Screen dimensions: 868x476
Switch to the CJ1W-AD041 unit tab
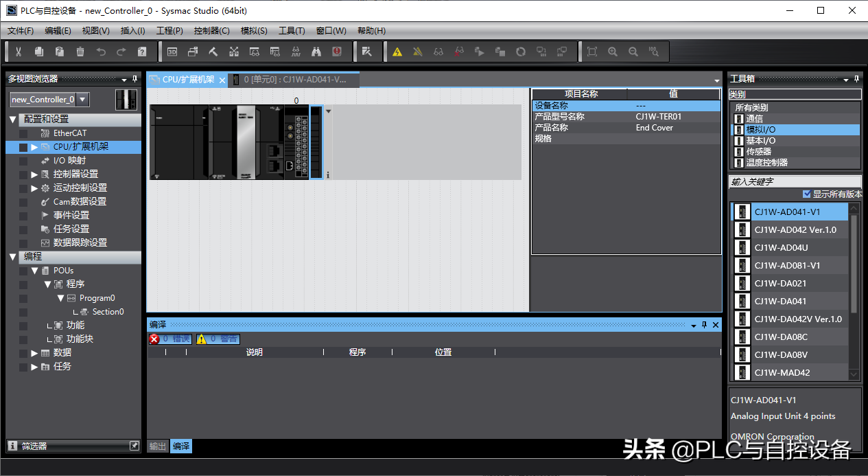click(x=295, y=80)
